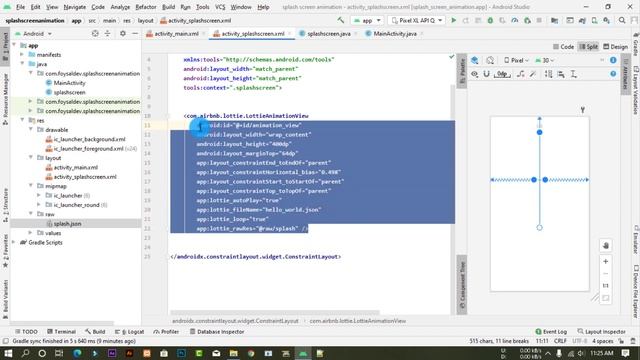Open the Profiler tool window button
This screenshot has height=360, width=640.
click(166, 331)
